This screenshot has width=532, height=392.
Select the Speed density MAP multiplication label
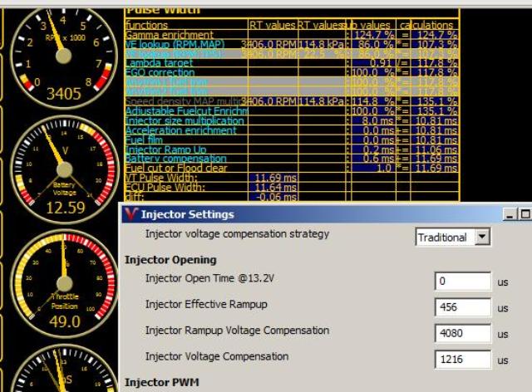click(183, 101)
